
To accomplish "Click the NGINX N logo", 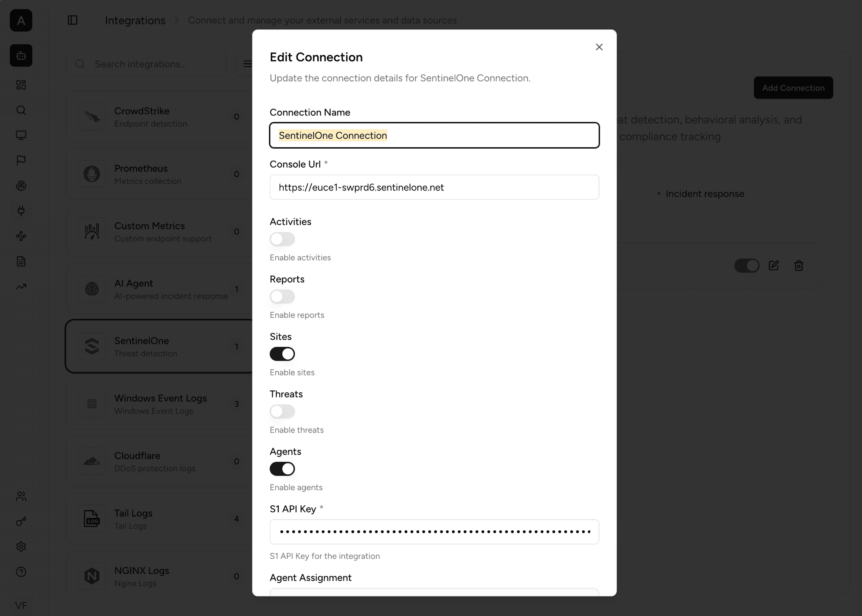I will pyautogui.click(x=92, y=576).
